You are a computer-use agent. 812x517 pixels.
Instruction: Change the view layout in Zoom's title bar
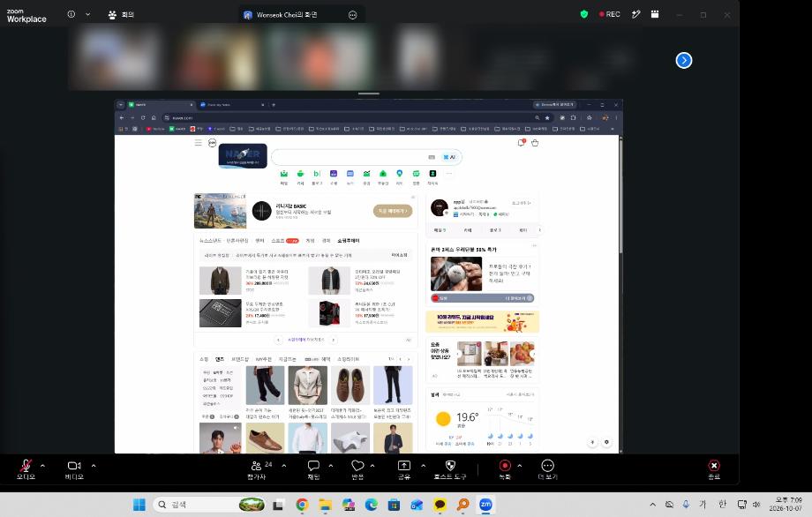(x=655, y=14)
